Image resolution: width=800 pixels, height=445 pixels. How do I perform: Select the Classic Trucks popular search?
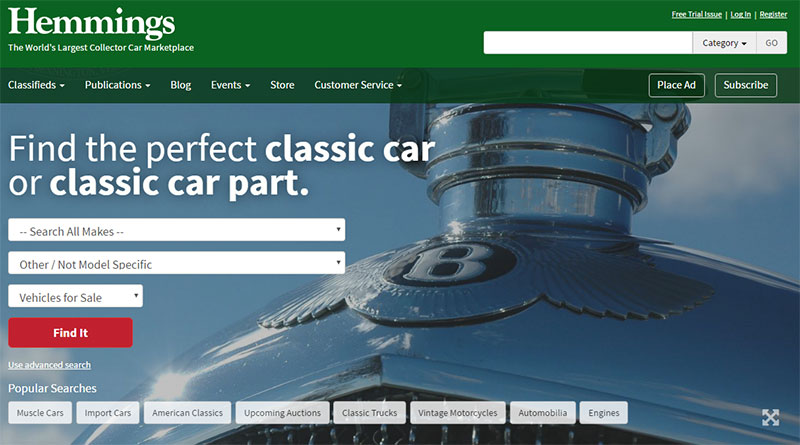click(369, 413)
